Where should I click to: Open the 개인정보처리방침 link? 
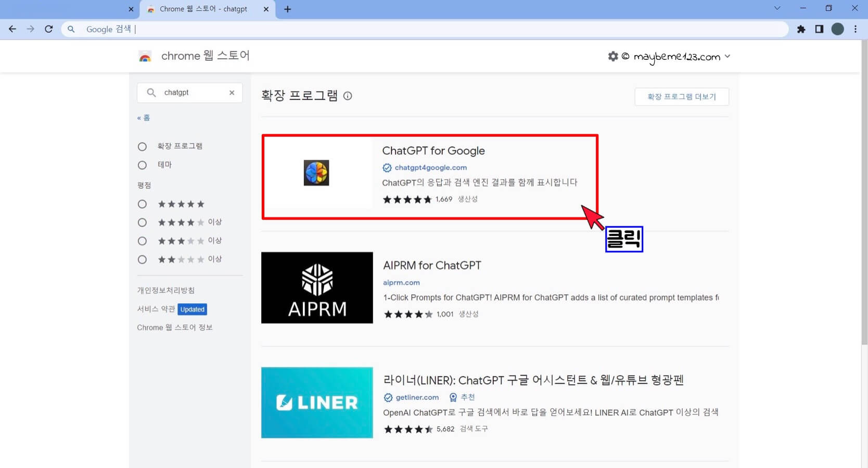165,290
